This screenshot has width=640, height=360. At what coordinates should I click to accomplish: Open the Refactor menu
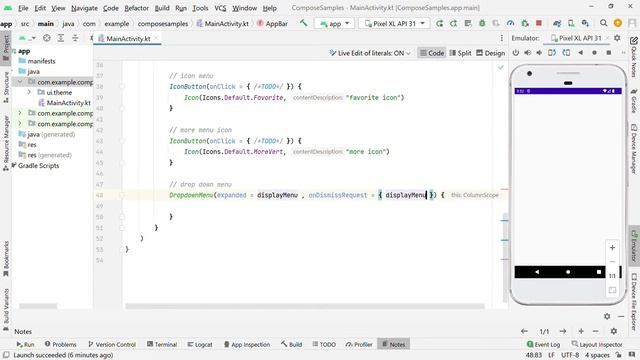pyautogui.click(x=136, y=8)
